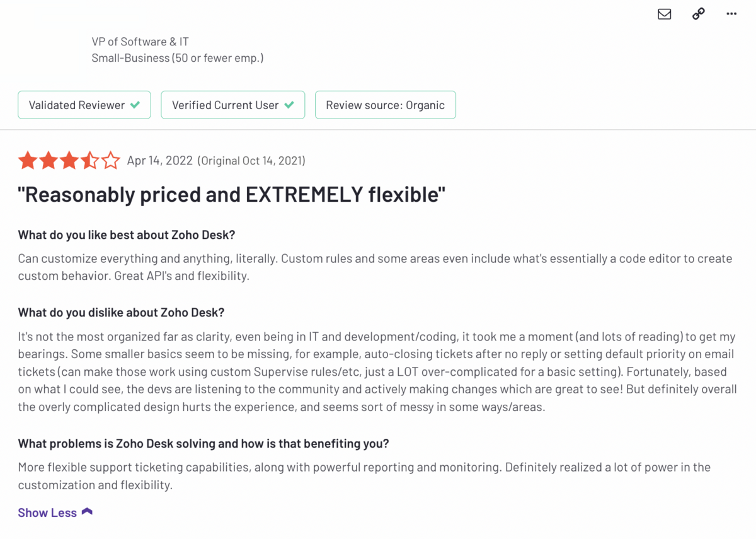Image resolution: width=756 pixels, height=539 pixels.
Task: Open the three-dots more options menu
Action: [x=731, y=14]
